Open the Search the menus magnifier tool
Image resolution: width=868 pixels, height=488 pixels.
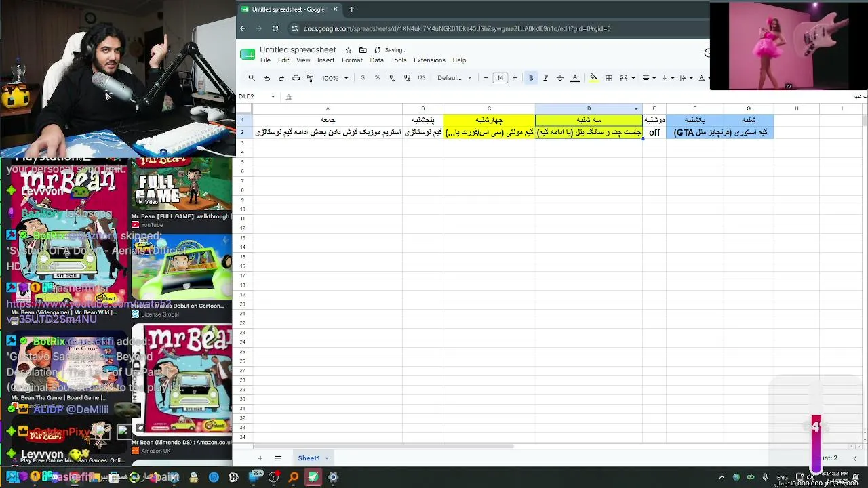click(x=252, y=78)
